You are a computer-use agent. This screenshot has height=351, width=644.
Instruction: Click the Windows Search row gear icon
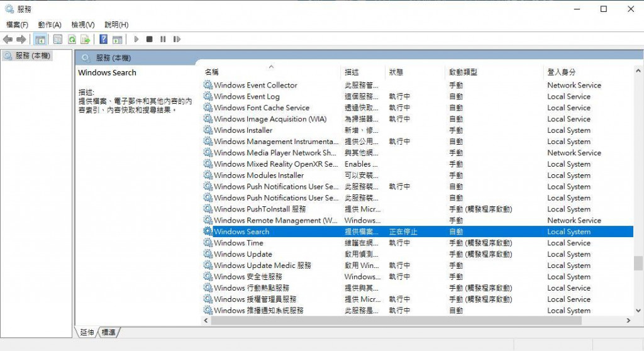click(208, 231)
